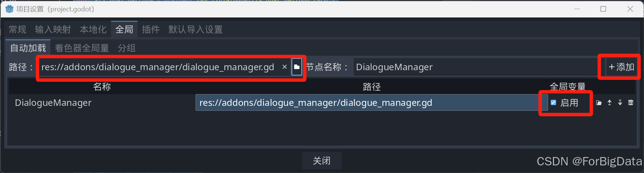This screenshot has height=173, width=644.
Task: Click the Godot logo in the title bar
Action: 9,9
